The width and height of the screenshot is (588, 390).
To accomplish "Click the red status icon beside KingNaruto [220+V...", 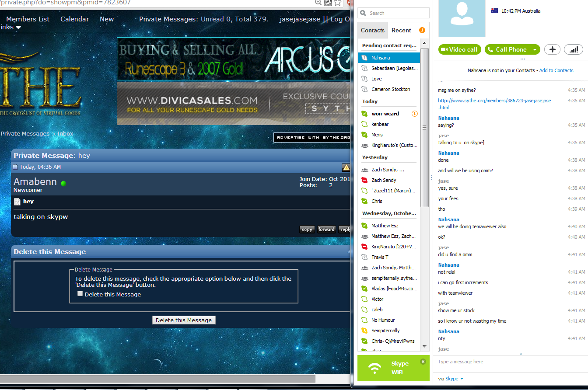I will 364,247.
